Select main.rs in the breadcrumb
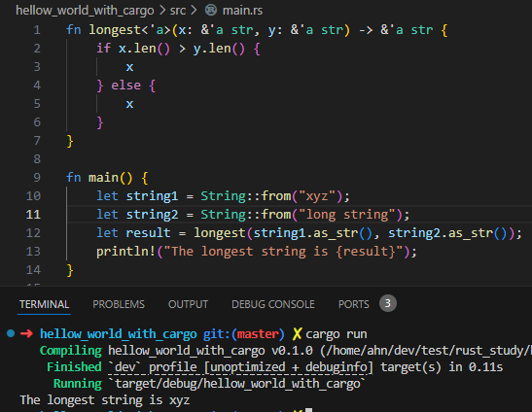Image resolution: width=532 pixels, height=412 pixels. coord(242,11)
